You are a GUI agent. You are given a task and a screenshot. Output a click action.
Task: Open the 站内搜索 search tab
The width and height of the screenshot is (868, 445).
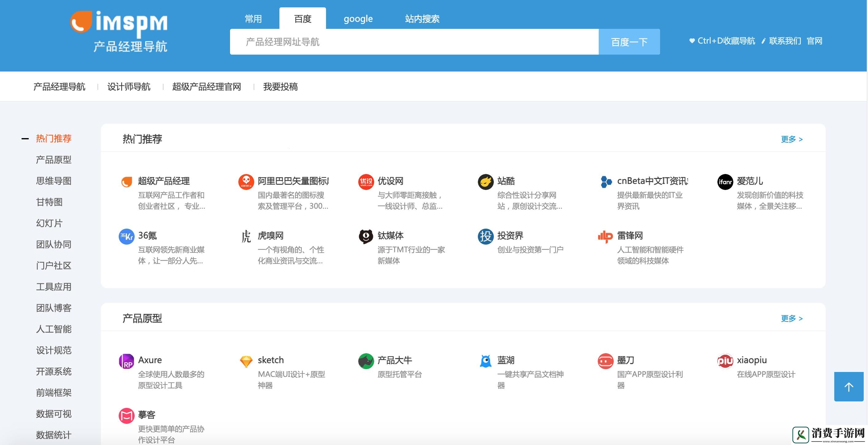[x=422, y=18]
